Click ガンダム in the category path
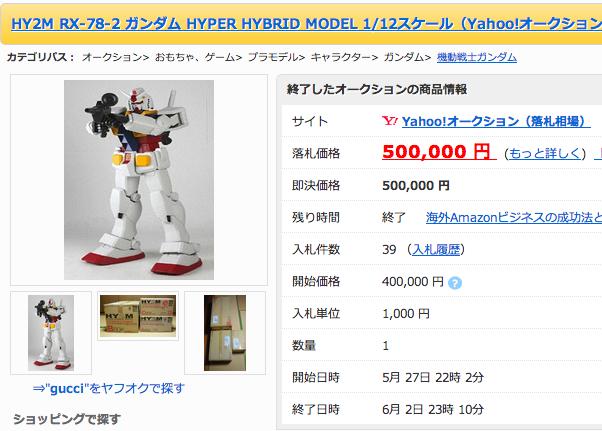The height and width of the screenshot is (431, 602). click(404, 57)
